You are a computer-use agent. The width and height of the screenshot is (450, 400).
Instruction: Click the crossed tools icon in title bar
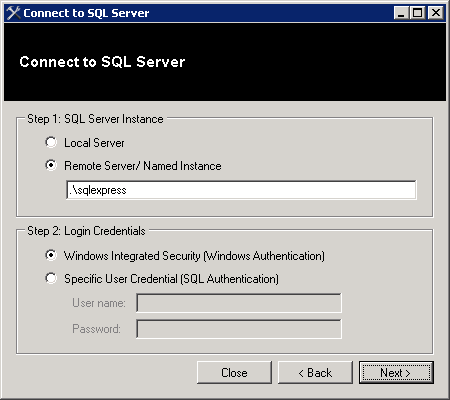[x=13, y=13]
